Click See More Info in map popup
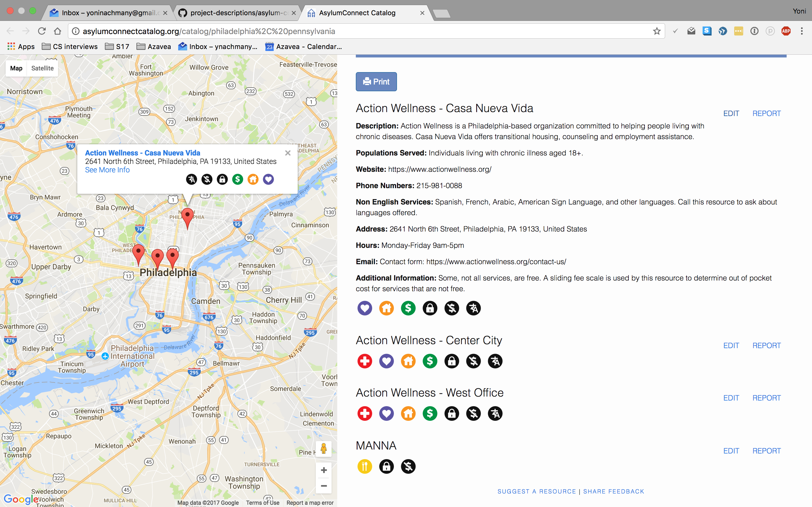This screenshot has width=812, height=507. coord(107,170)
